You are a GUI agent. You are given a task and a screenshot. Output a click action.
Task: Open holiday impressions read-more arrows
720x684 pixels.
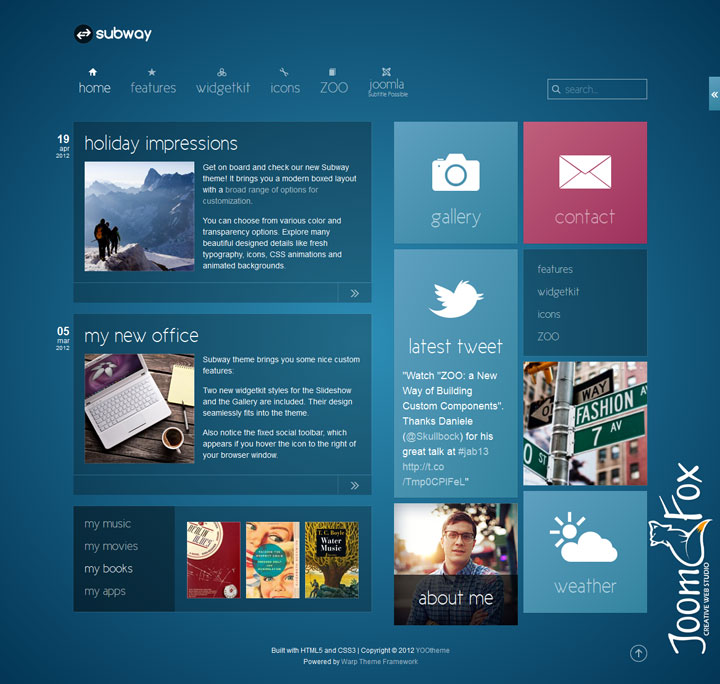click(x=354, y=293)
